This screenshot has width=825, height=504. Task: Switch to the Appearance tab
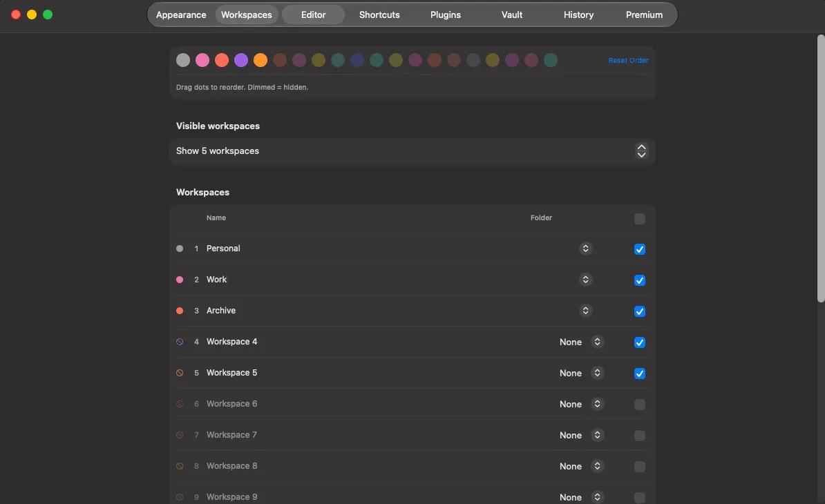pyautogui.click(x=181, y=14)
